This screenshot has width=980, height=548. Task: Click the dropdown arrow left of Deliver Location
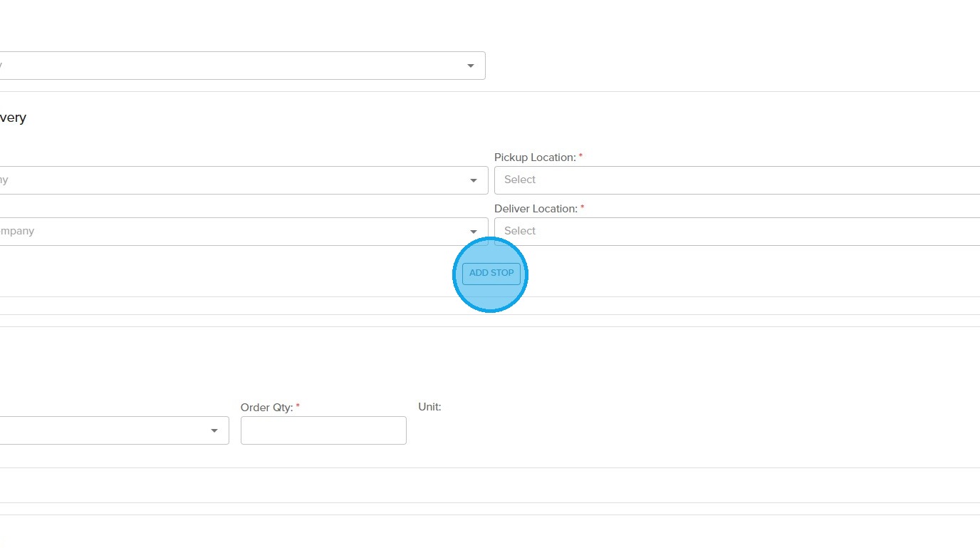pos(473,232)
